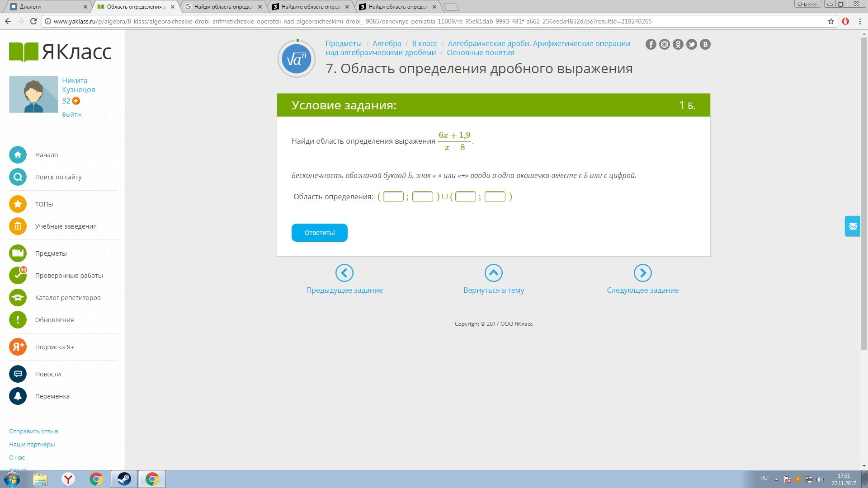This screenshot has width=868, height=488.
Task: Share via Facebook icon
Action: tap(651, 44)
